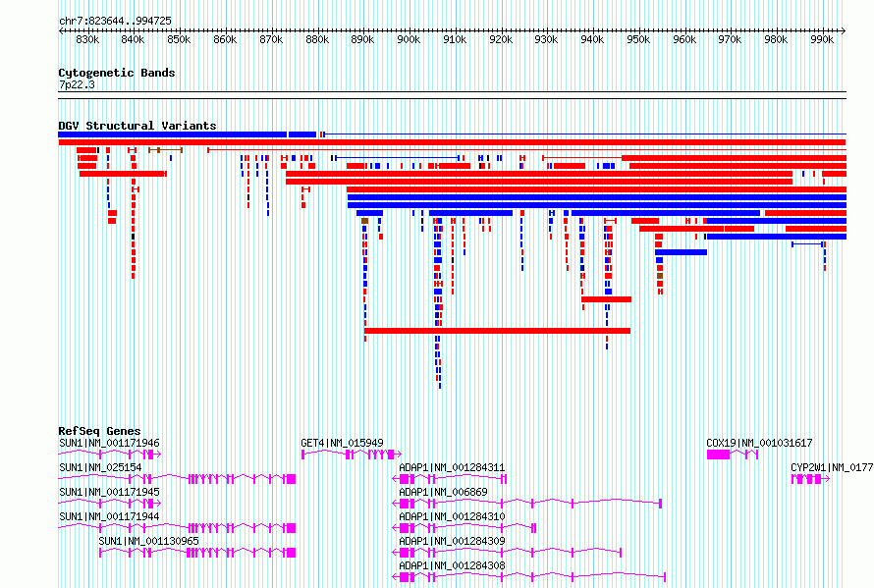Open the CYP2W1 transcript label
The height and width of the screenshot is (588, 874).
click(x=832, y=467)
